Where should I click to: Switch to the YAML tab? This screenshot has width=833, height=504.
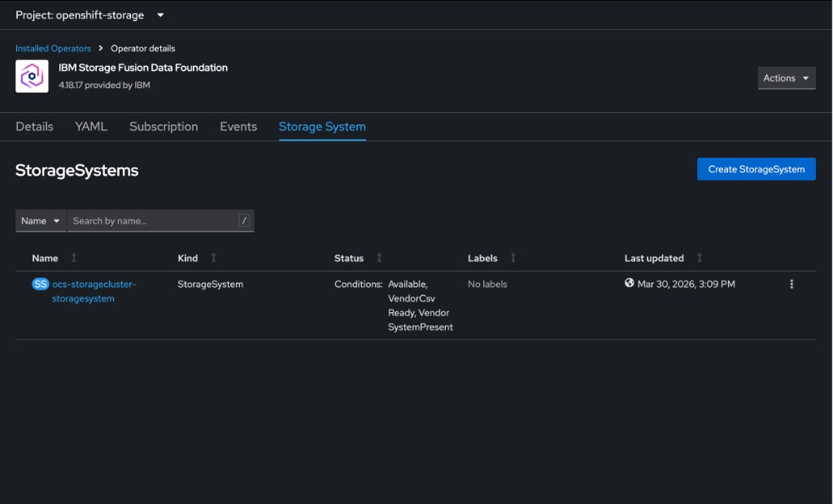pos(90,126)
